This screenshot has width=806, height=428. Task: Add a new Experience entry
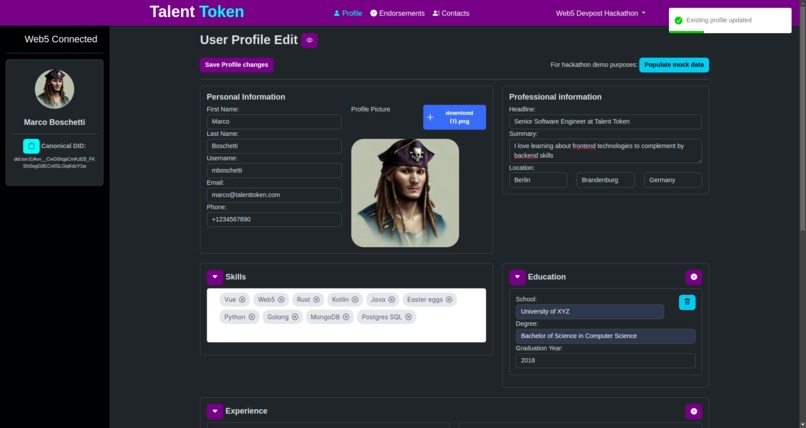[x=693, y=411]
